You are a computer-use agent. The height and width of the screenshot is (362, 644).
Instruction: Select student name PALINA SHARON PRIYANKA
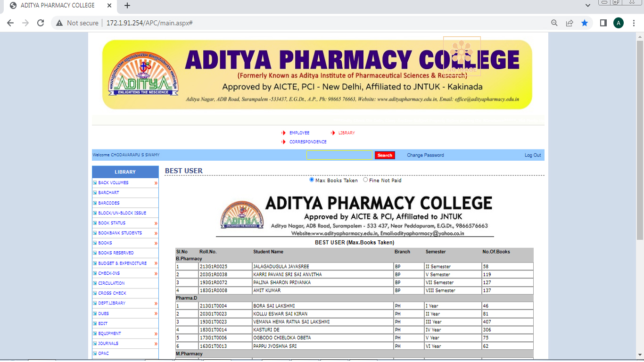(x=282, y=283)
